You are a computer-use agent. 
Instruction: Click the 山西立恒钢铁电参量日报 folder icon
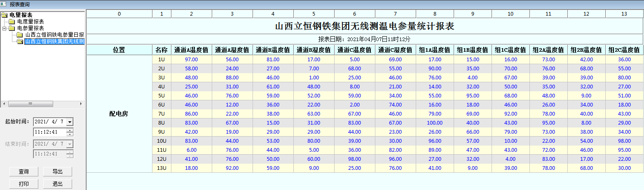(19, 35)
